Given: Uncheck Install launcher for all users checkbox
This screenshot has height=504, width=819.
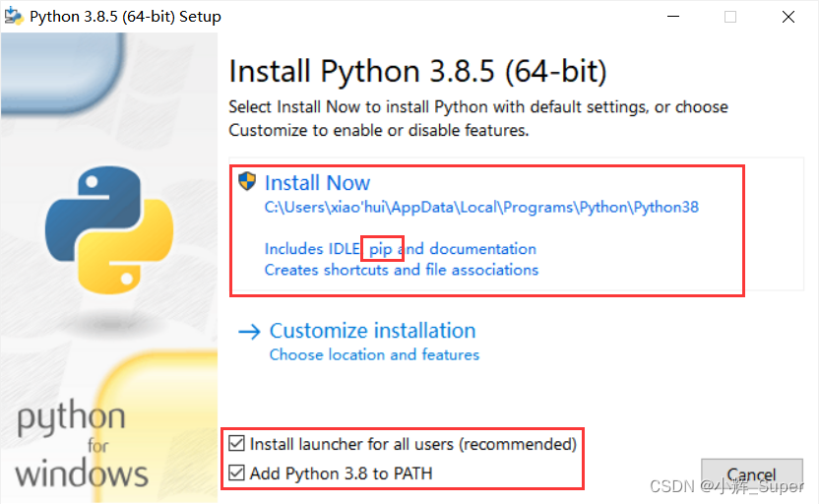Looking at the screenshot, I should point(236,443).
